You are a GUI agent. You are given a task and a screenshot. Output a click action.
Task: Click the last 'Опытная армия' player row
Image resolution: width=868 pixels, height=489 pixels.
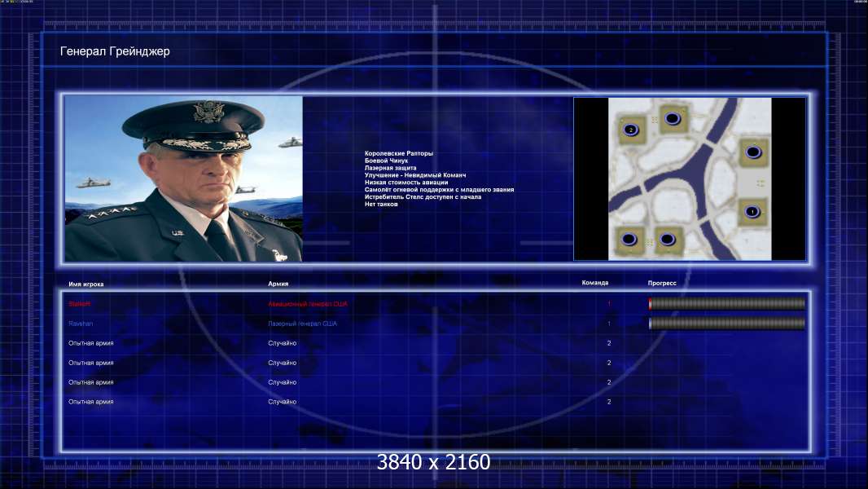pyautogui.click(x=90, y=402)
